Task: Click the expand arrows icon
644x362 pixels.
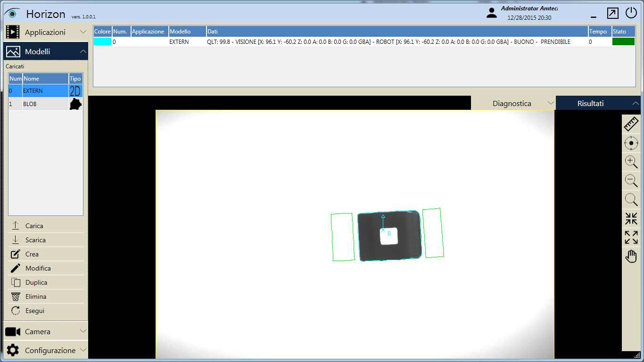Action: point(631,237)
